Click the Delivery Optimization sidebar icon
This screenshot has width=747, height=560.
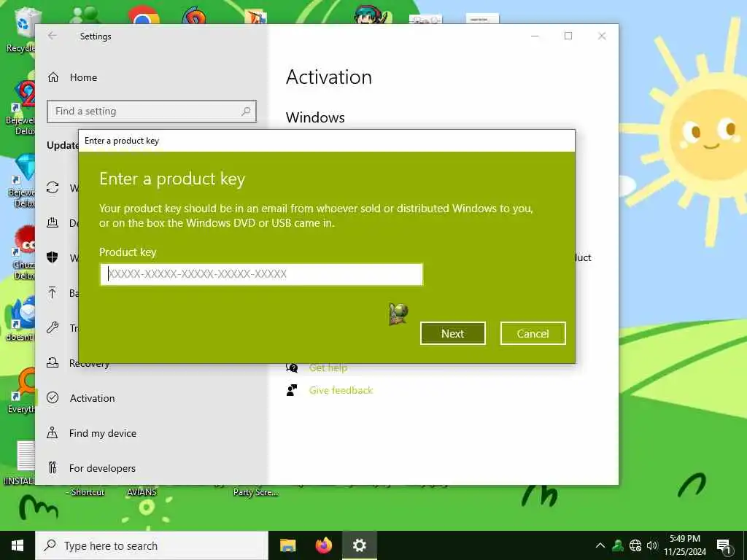click(x=53, y=222)
